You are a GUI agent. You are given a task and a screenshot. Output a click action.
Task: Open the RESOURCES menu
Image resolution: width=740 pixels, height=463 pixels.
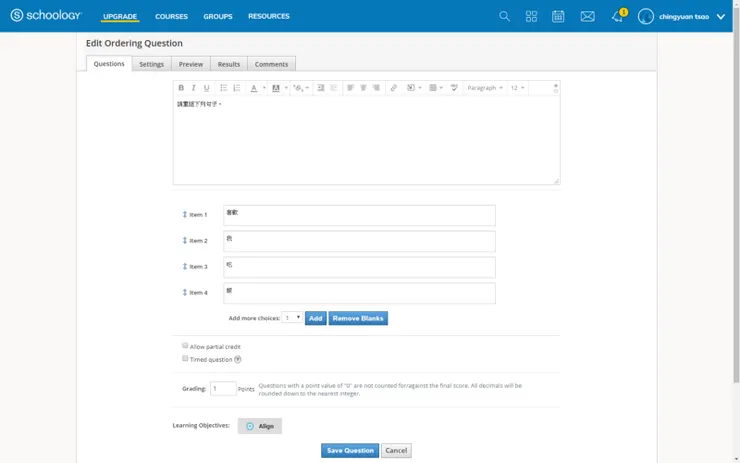point(269,16)
